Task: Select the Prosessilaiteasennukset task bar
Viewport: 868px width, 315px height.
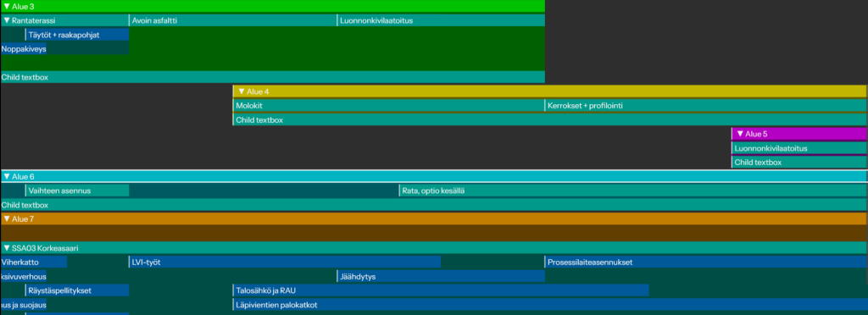Action: [706, 262]
